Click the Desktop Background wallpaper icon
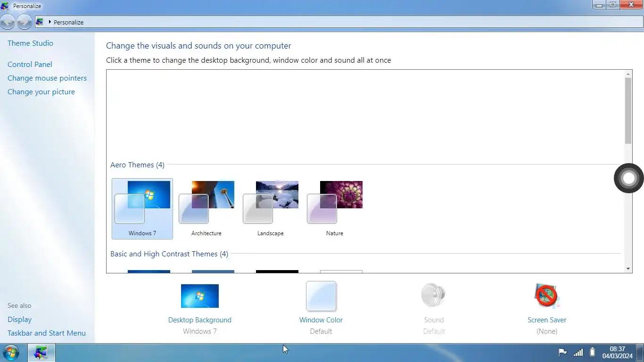The height and width of the screenshot is (362, 644). click(200, 296)
